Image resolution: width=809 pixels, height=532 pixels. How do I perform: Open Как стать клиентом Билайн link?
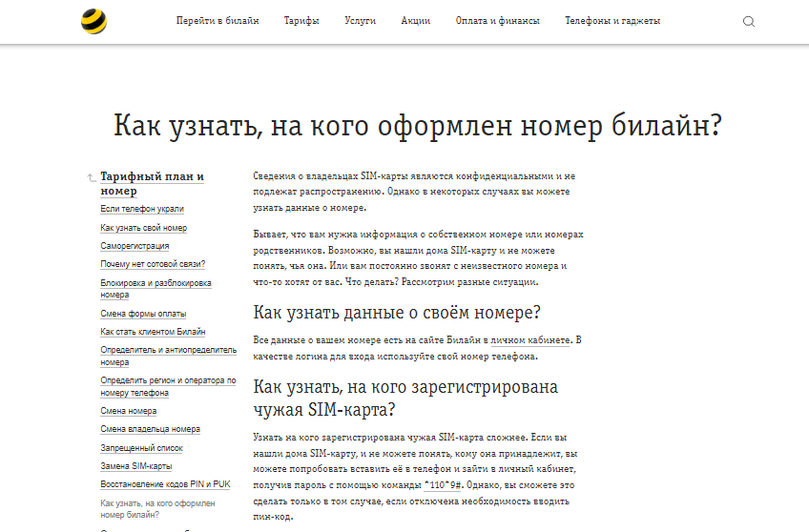153,332
